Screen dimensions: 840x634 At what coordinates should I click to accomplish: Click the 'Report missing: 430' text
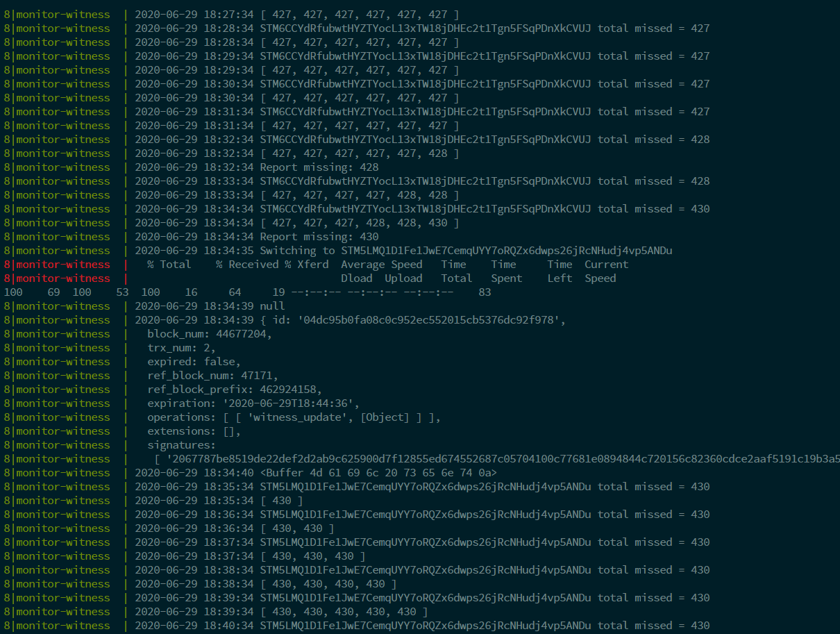coord(319,237)
